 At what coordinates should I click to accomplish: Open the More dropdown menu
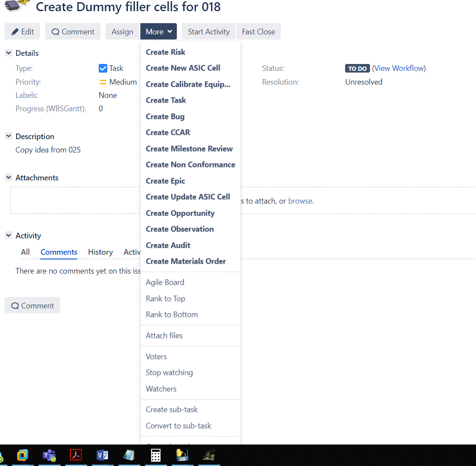click(158, 31)
